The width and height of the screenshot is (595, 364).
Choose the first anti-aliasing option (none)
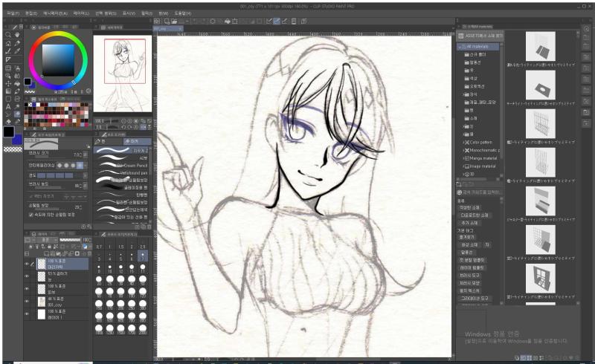(x=59, y=166)
